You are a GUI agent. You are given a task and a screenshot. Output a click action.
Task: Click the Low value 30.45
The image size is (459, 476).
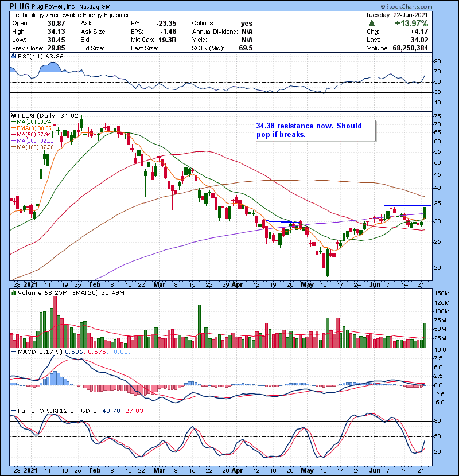pyautogui.click(x=56, y=40)
